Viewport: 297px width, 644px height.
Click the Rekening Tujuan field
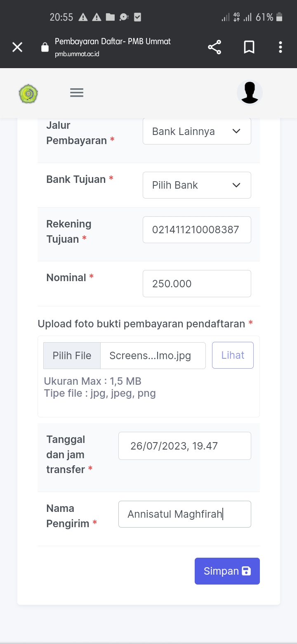197,230
